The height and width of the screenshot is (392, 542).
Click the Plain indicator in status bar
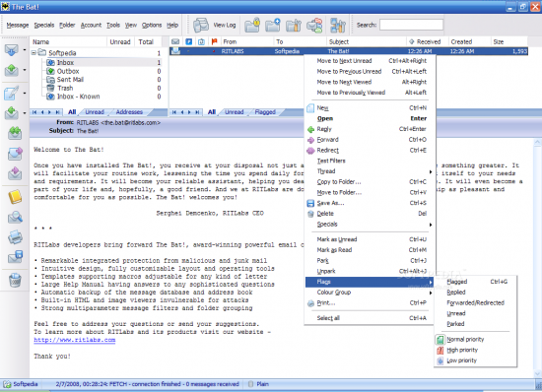(x=263, y=384)
